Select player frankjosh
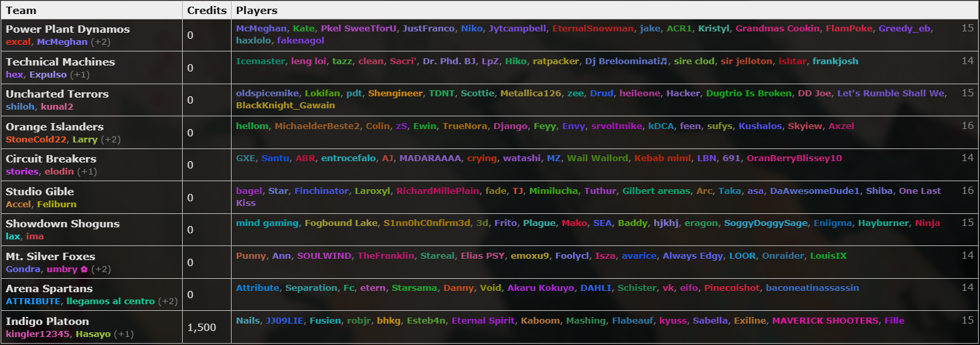The height and width of the screenshot is (345, 980). pyautogui.click(x=835, y=61)
